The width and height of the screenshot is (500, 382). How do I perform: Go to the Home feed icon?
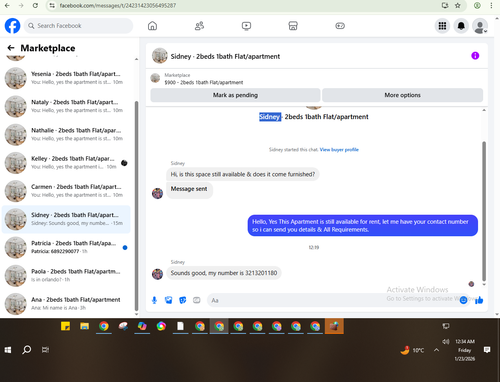click(x=152, y=26)
